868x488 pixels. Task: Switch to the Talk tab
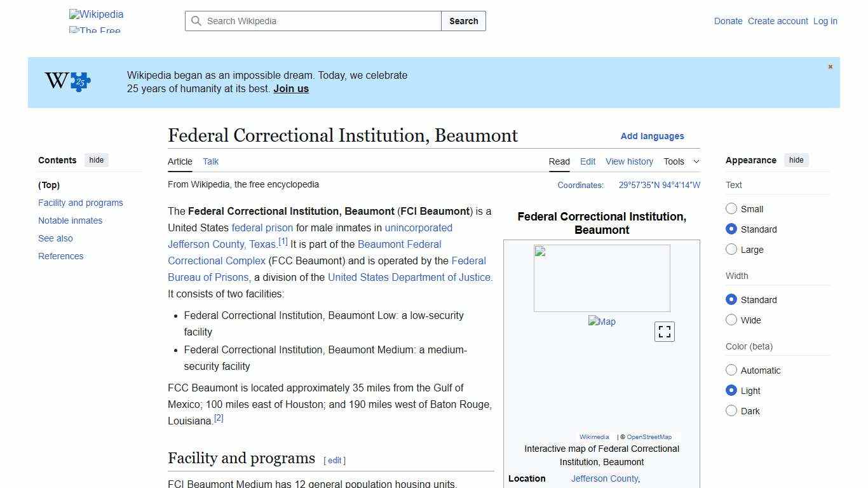210,161
